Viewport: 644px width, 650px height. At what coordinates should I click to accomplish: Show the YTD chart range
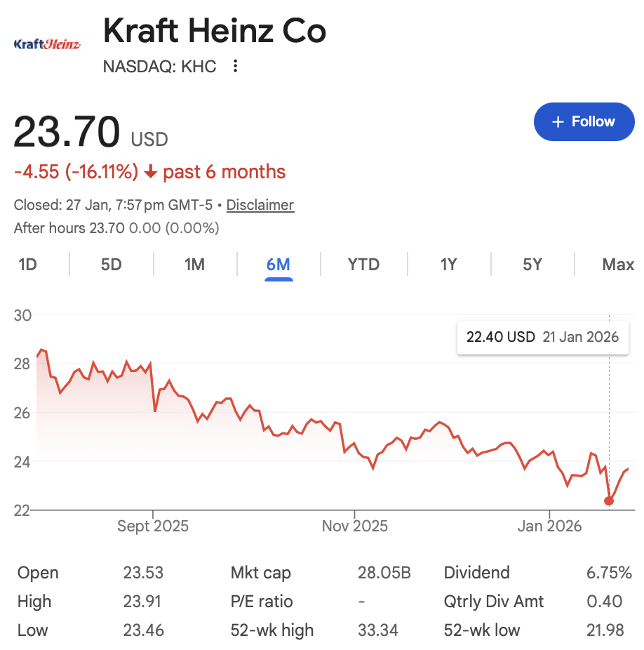point(363,265)
